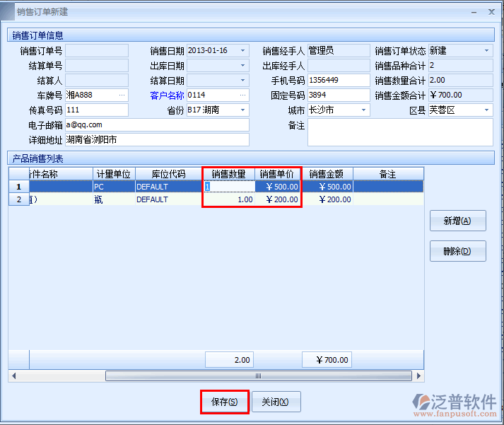Click the ¥500.00 销售金额 cell
This screenshot has width=504, height=425.
pyautogui.click(x=327, y=187)
